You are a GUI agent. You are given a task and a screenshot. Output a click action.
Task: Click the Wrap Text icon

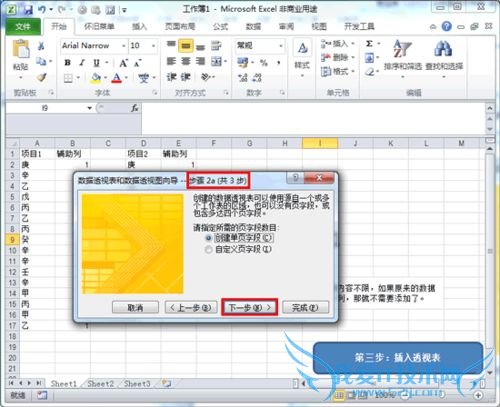[216, 46]
